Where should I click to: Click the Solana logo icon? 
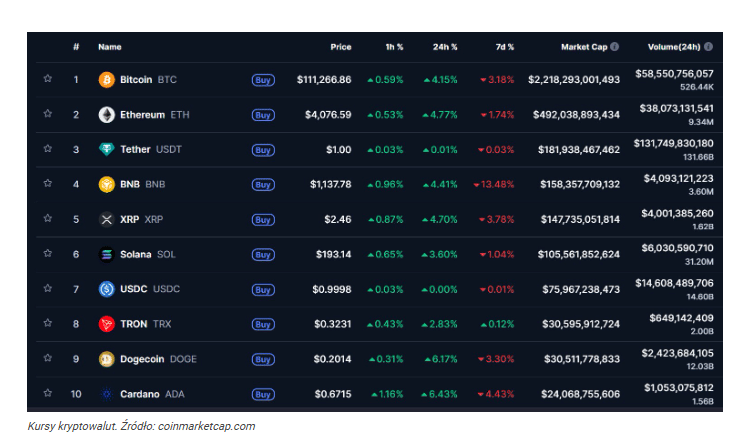106,254
